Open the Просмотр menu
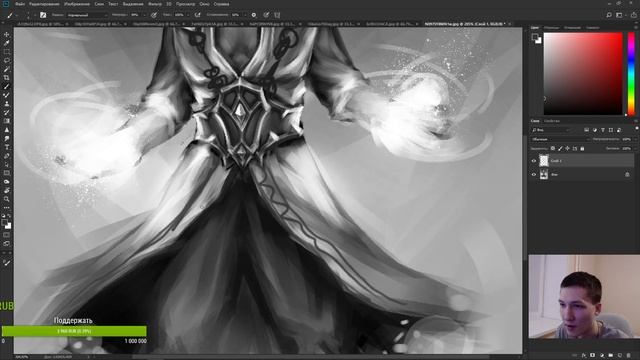The width and height of the screenshot is (640, 360). 185,4
